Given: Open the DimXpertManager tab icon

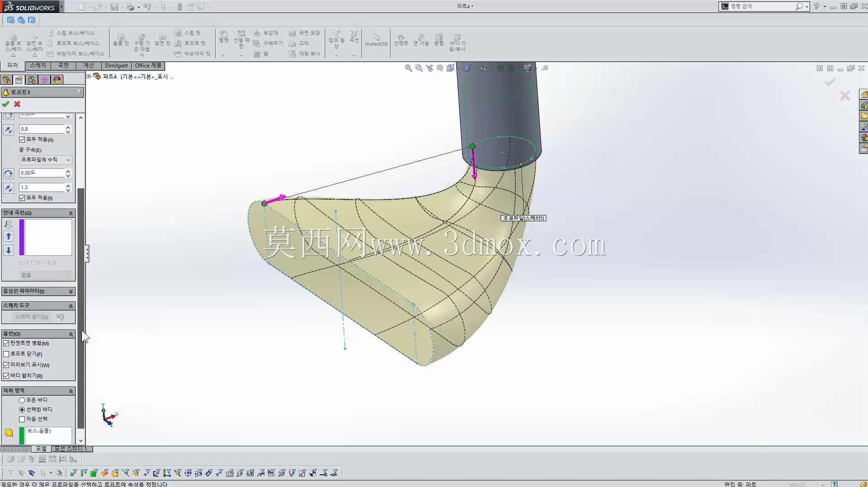Looking at the screenshot, I should [x=44, y=80].
